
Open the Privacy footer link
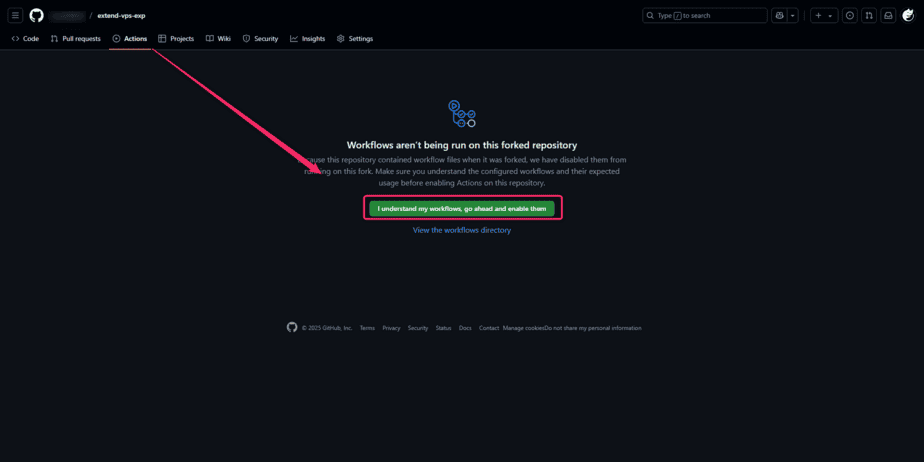391,328
